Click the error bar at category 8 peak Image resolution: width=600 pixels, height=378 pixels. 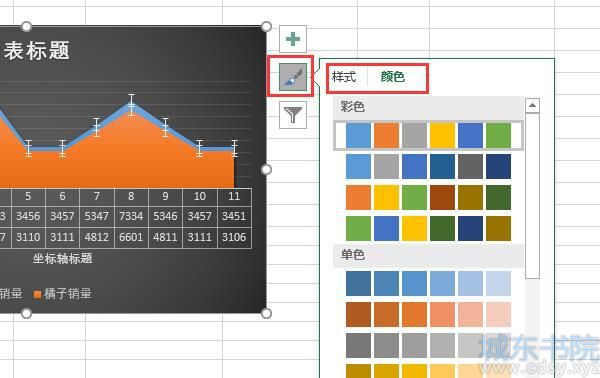pos(131,104)
